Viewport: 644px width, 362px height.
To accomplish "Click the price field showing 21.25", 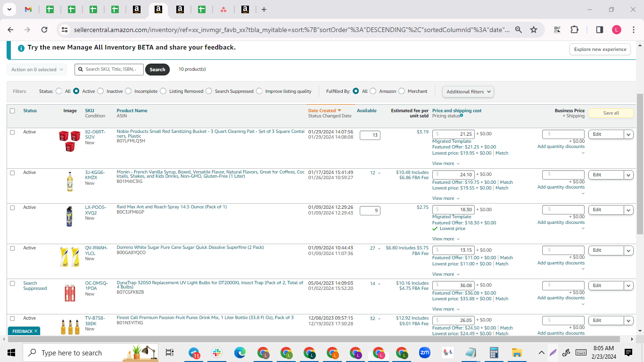I will tap(454, 134).
